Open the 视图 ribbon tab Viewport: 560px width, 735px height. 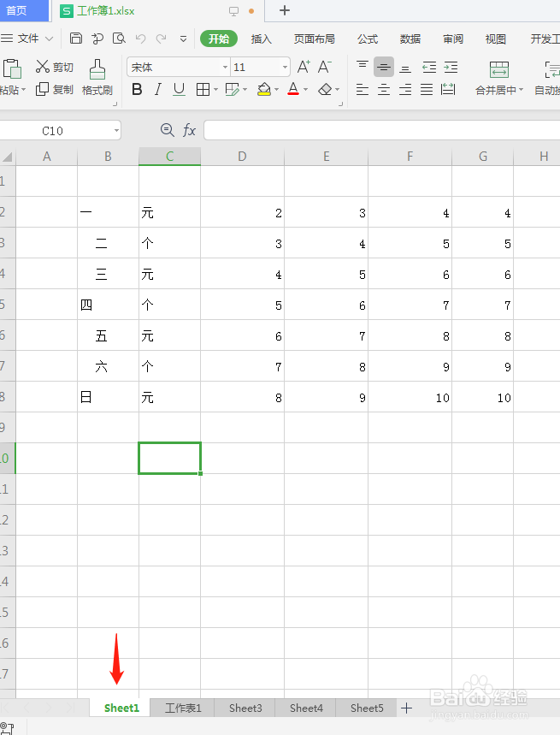tap(495, 39)
